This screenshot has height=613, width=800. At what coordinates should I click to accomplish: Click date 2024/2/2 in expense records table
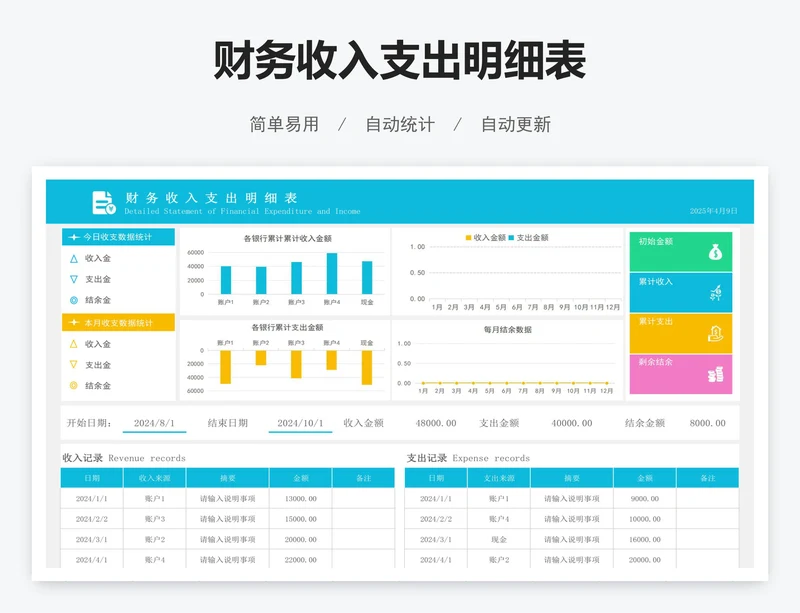point(436,519)
